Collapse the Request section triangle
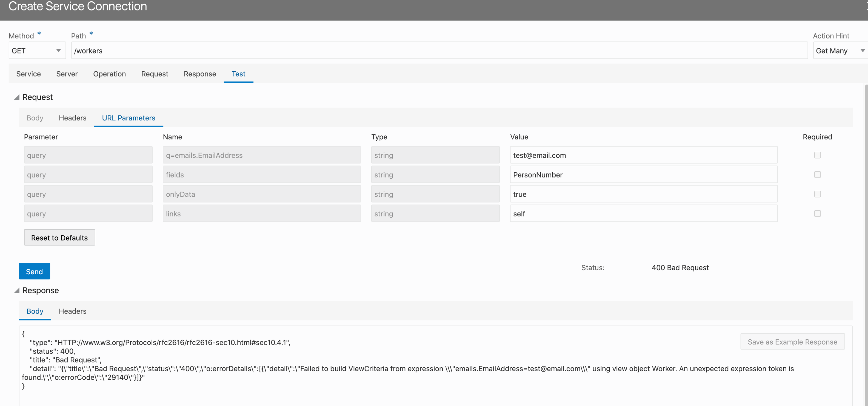The image size is (868, 406). 16,97
